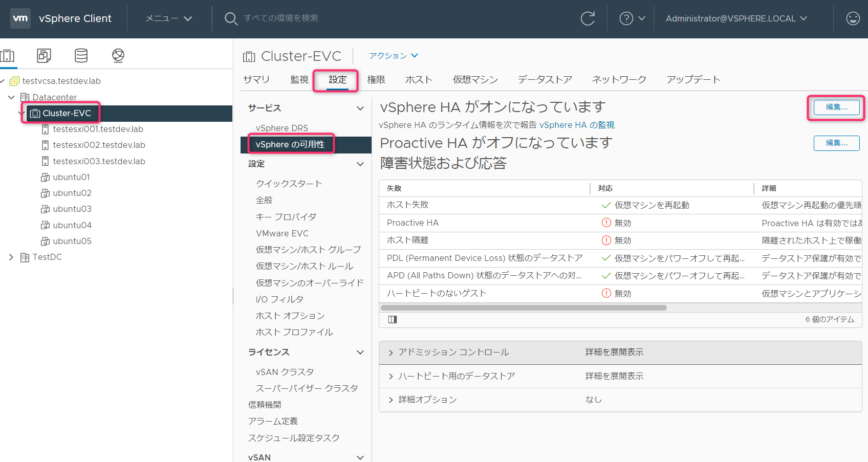Screen dimensions: 868x462
Task: Switch to the ホスト tab
Action: (419, 79)
